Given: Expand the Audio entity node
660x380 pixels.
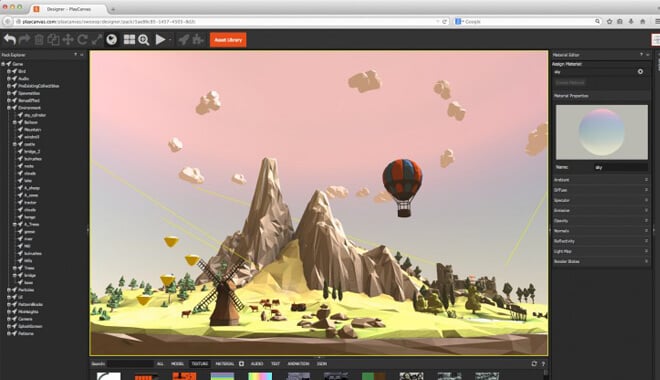Looking at the screenshot, I should pyautogui.click(x=8, y=79).
